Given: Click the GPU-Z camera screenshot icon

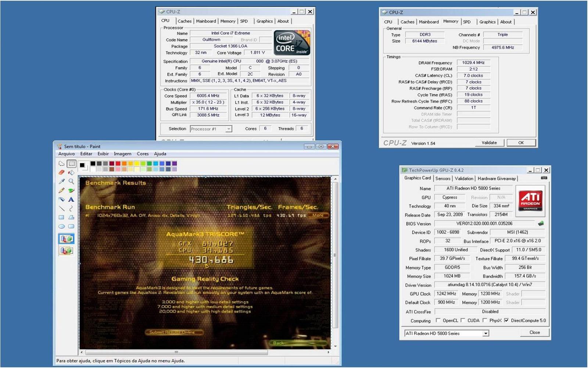Looking at the screenshot, I should [544, 178].
